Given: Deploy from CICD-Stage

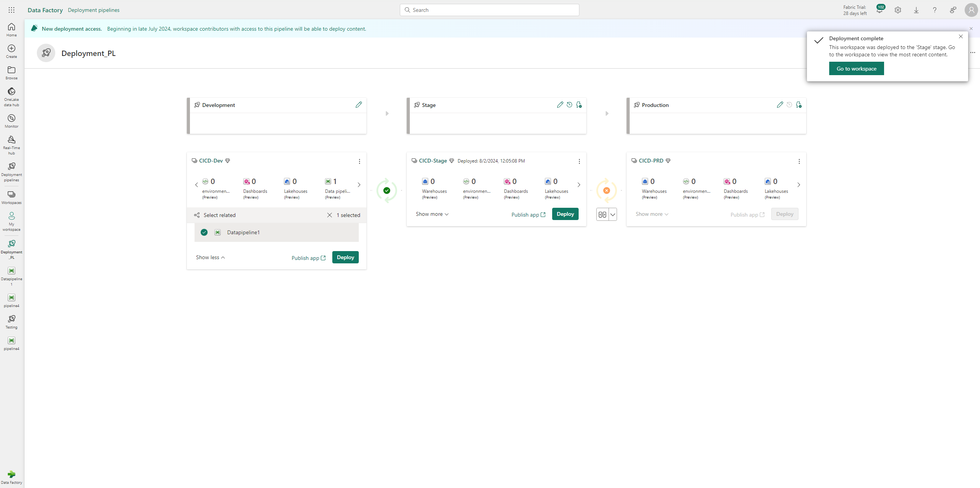Looking at the screenshot, I should point(565,214).
